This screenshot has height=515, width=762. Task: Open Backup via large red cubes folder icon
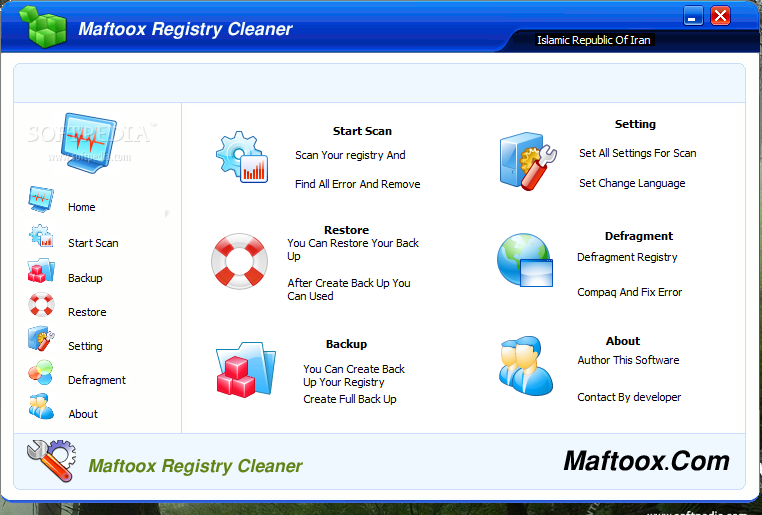tap(245, 369)
